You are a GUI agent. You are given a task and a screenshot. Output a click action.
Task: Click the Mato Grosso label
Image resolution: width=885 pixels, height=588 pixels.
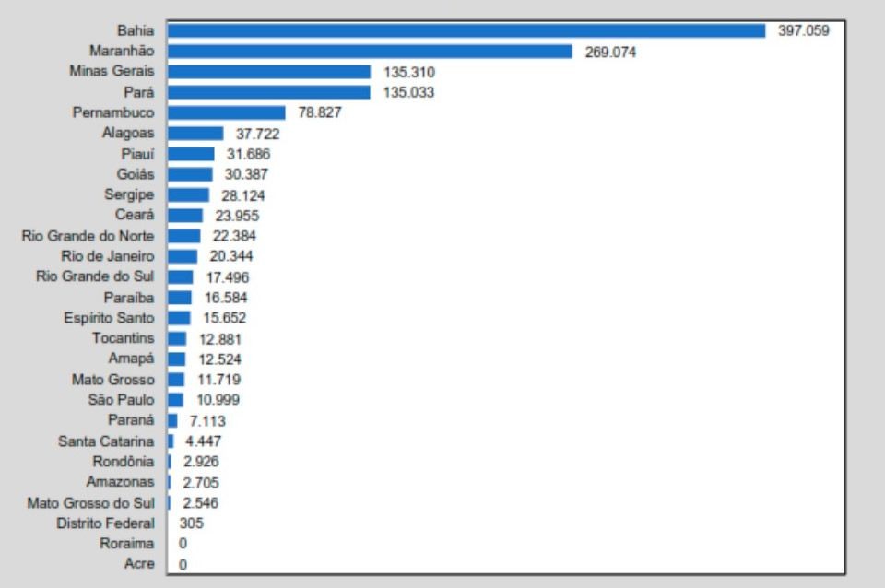click(112, 379)
